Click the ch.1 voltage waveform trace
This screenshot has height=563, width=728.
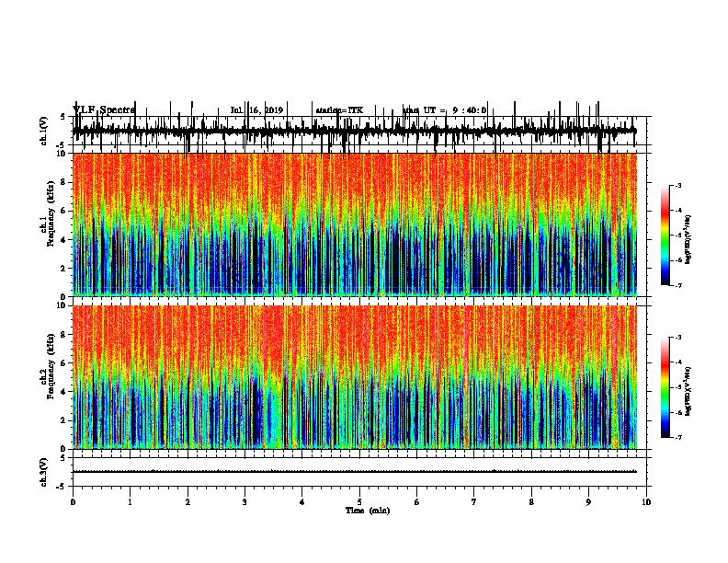tap(355, 132)
